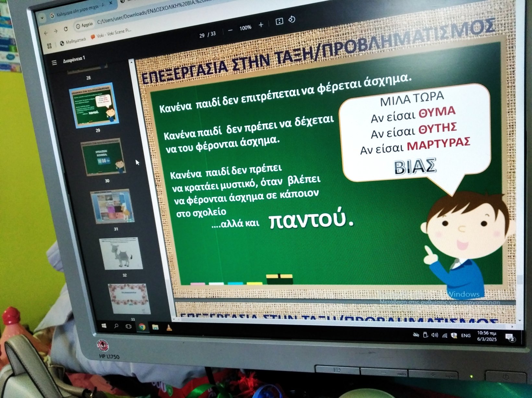Click the horizontal scrollbar right arrow

point(513,327)
